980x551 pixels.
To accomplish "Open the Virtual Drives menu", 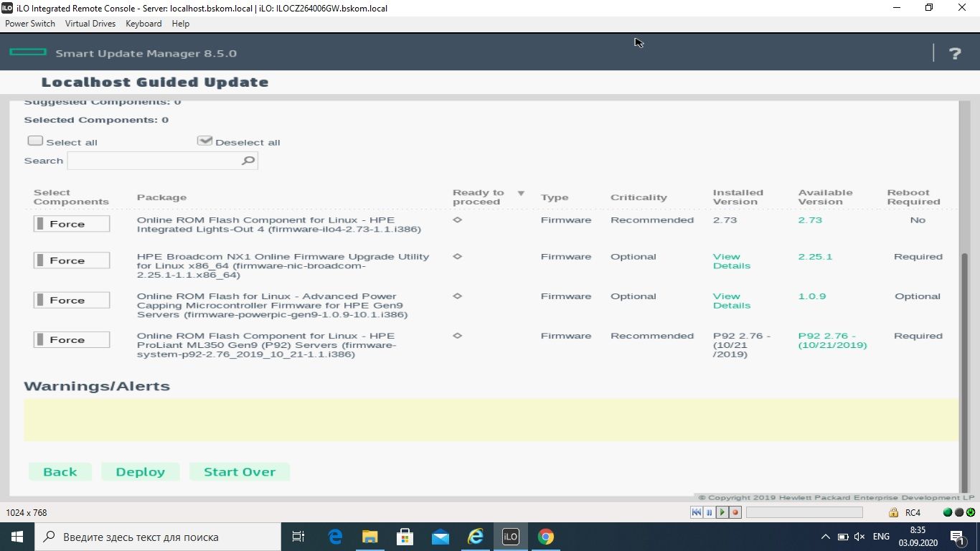I will 90,24.
